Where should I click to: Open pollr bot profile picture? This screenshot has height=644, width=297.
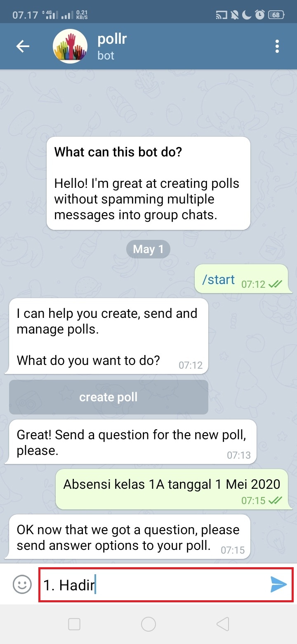point(70,46)
